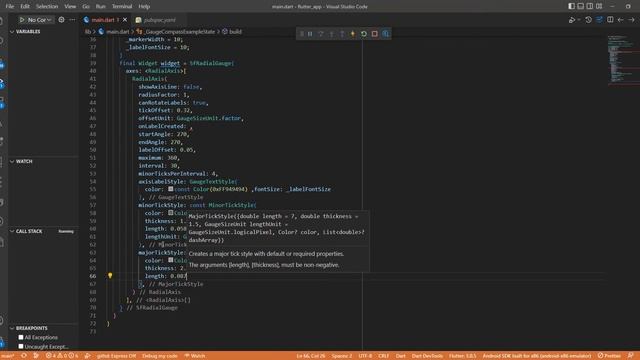640x360 pixels.
Task: Split the editor to the right
Action: 610,20
